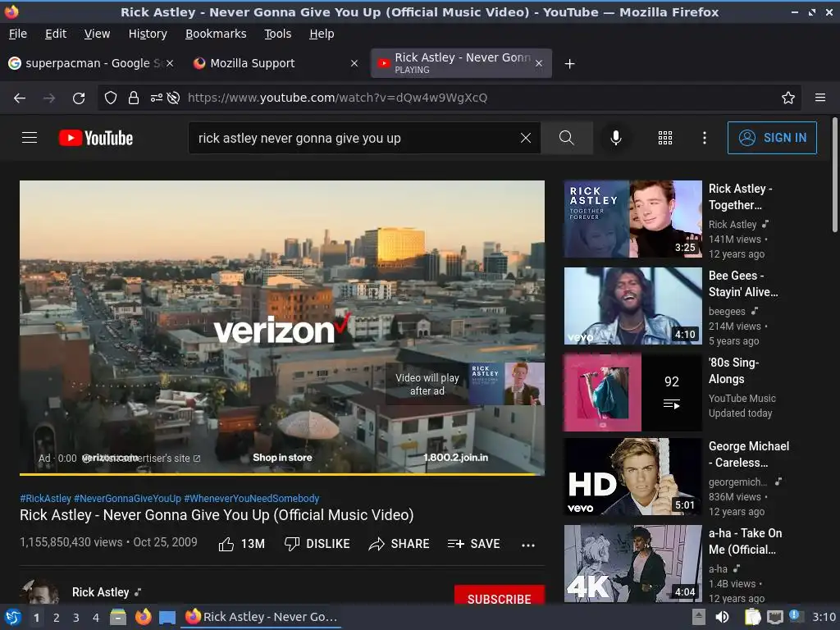
Task: Go to the YouTube home logo
Action: [x=96, y=138]
